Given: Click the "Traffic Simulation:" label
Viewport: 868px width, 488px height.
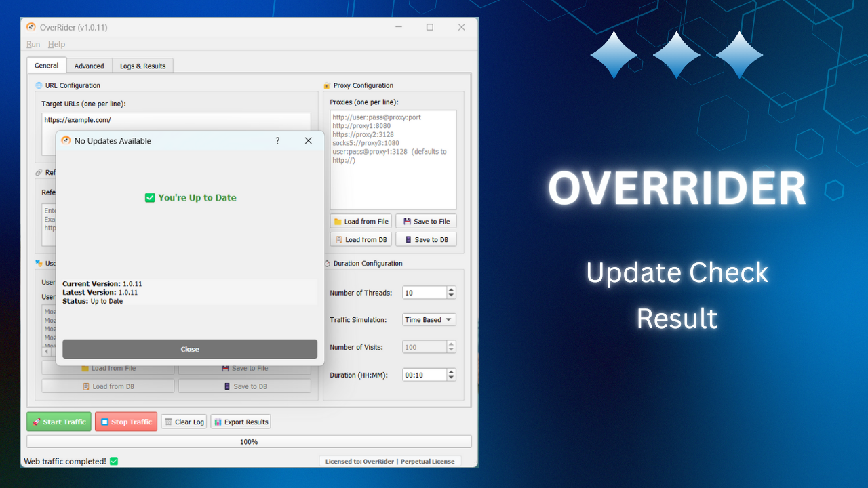Looking at the screenshot, I should coord(358,320).
